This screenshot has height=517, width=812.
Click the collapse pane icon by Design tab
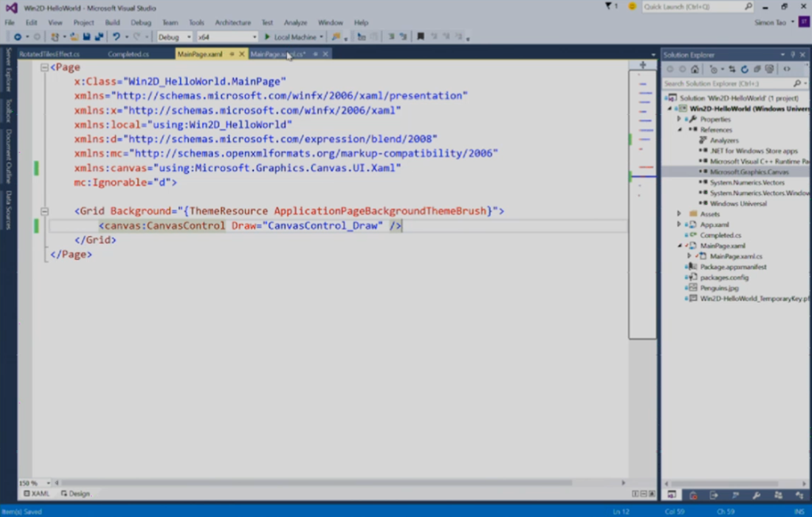click(x=652, y=494)
